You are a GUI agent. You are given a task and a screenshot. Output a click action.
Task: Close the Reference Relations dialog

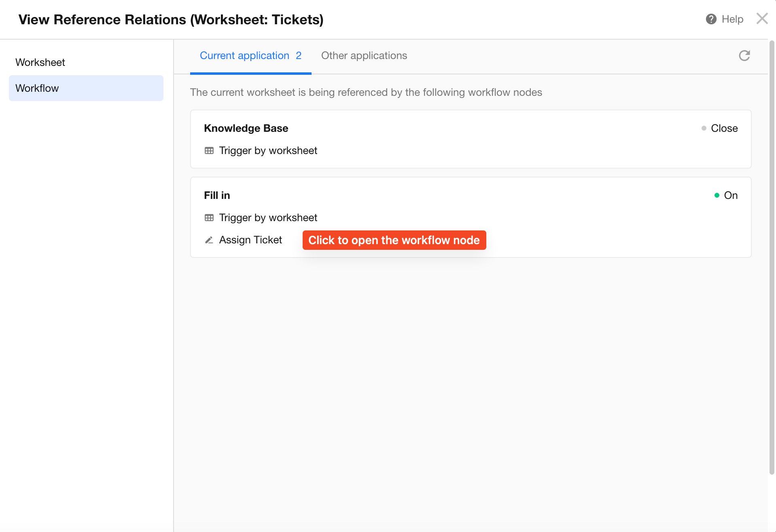click(x=762, y=19)
